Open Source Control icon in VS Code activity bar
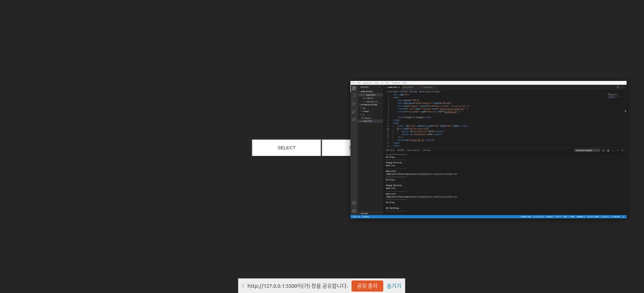Screen dimensions: 644x293 point(354,104)
